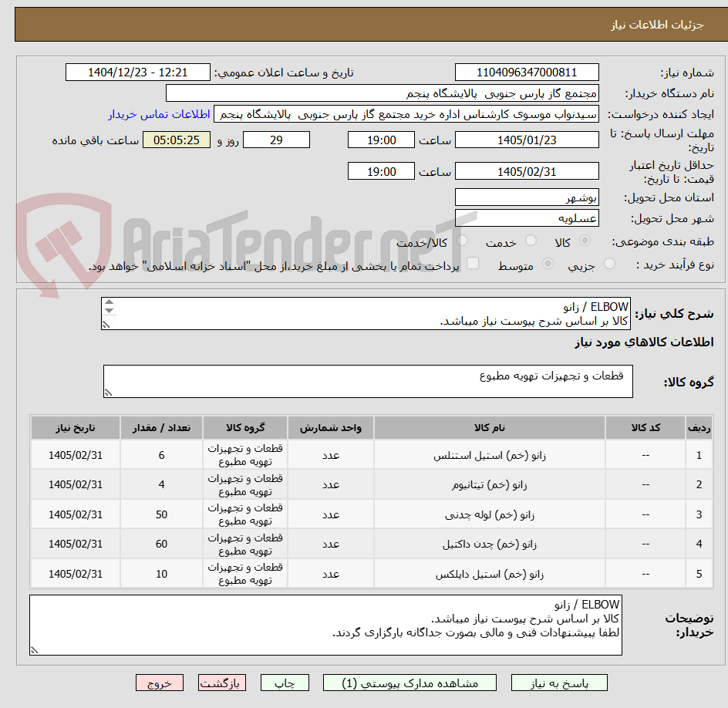Image resolution: width=728 pixels, height=708 pixels.
Task: Click the 'توضیحات خریدار' description text box
Action: click(x=325, y=625)
